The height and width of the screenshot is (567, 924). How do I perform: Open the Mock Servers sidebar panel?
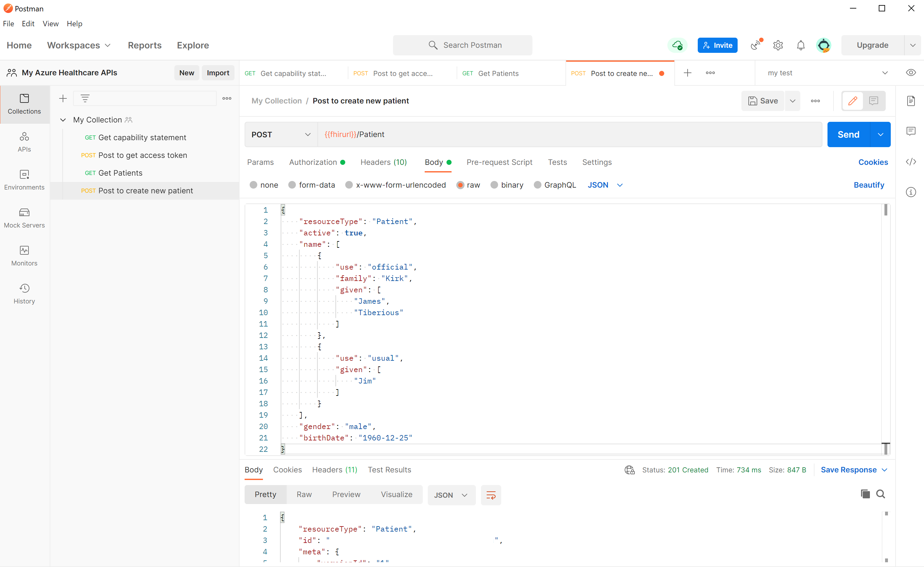(24, 218)
